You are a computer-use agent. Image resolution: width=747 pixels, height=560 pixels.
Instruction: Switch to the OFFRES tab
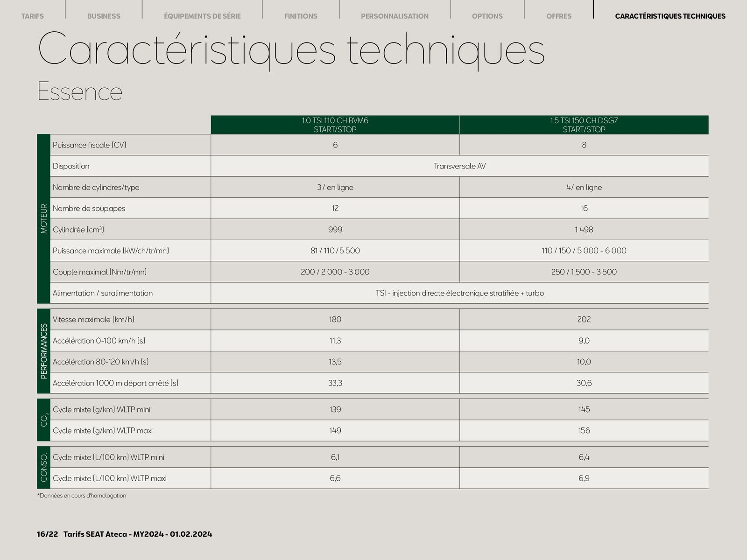point(559,16)
